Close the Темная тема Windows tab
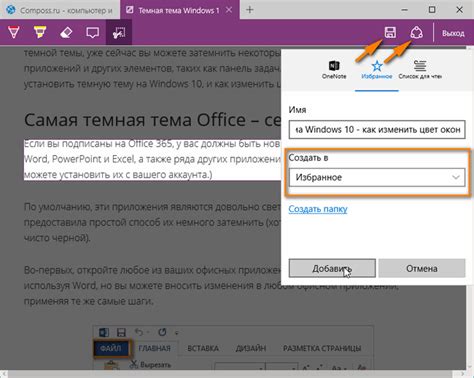474x378 pixels. coord(229,10)
